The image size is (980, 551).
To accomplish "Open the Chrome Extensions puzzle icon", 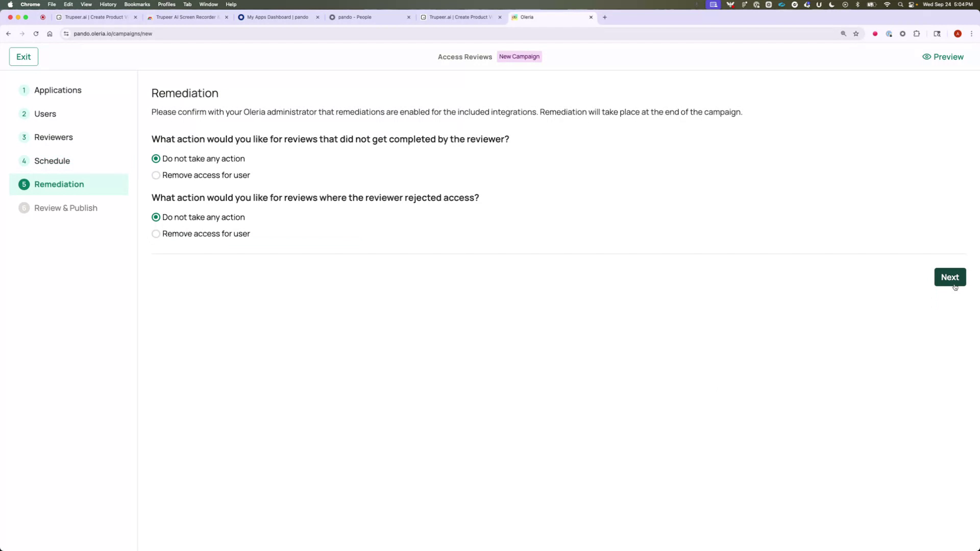I will (x=917, y=34).
